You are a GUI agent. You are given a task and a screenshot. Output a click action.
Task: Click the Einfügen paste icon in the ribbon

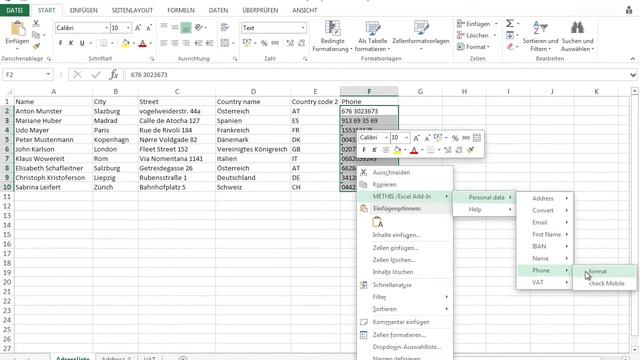(17, 29)
